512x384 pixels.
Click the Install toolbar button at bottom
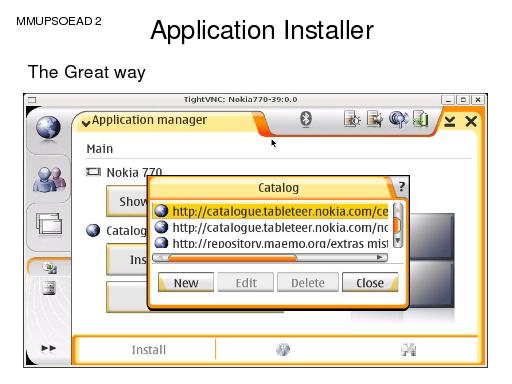pos(148,350)
